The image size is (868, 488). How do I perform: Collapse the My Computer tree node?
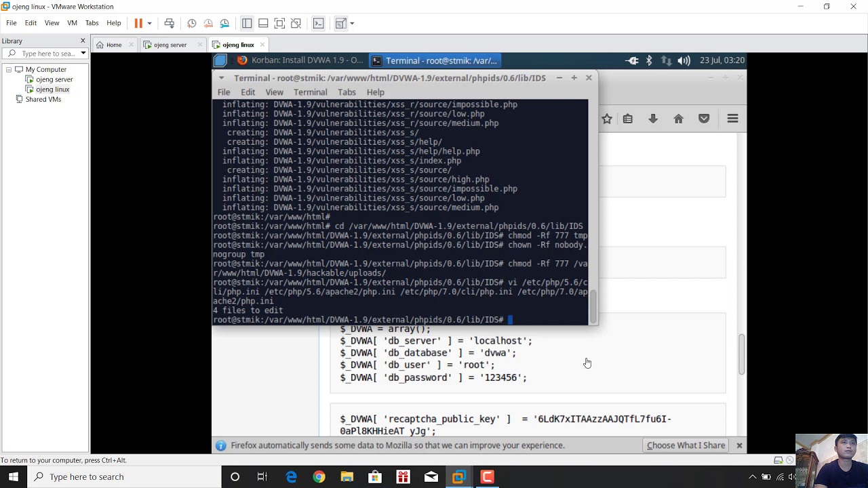[x=9, y=70]
